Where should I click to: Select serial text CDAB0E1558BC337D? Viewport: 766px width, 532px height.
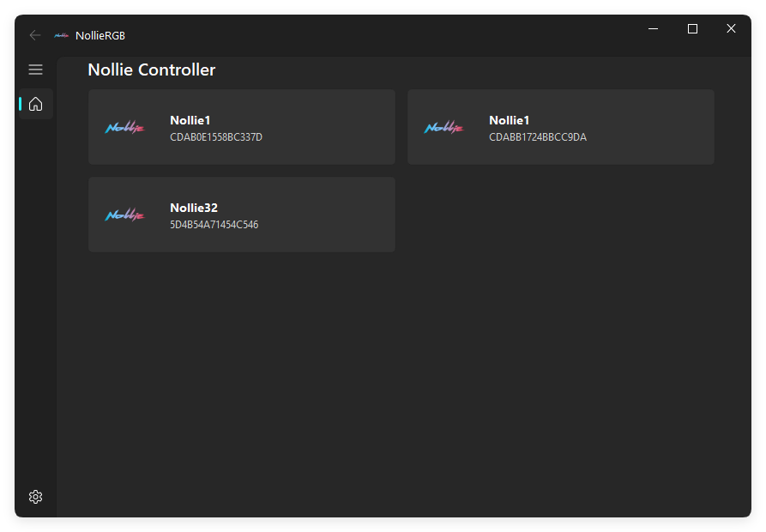216,137
